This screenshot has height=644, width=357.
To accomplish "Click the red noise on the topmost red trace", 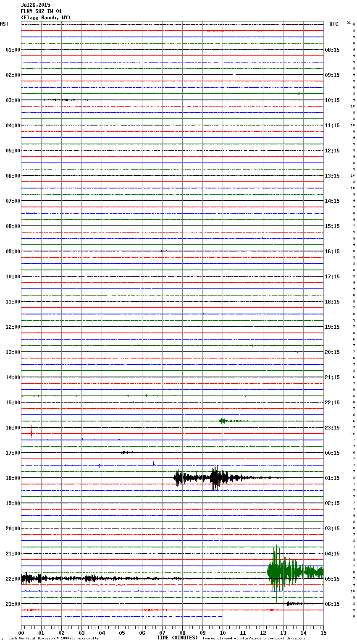I will [220, 31].
